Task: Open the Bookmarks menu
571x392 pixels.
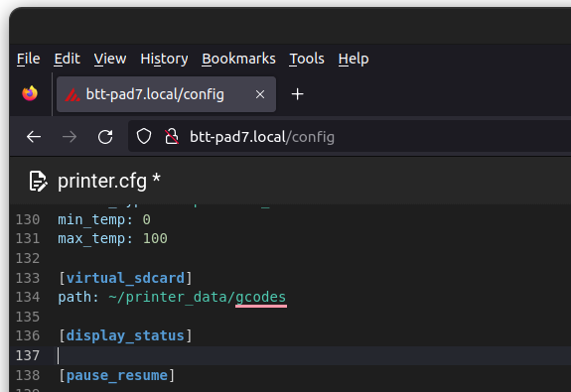Action: [x=239, y=59]
